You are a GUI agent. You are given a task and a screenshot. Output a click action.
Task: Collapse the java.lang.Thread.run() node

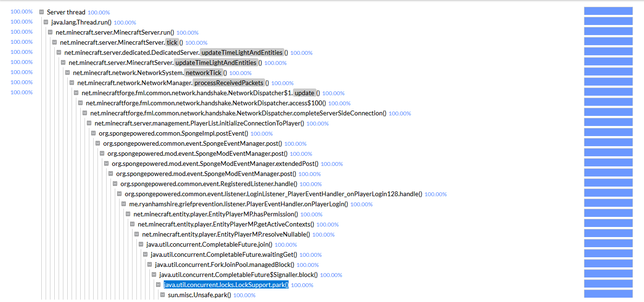(x=45, y=21)
